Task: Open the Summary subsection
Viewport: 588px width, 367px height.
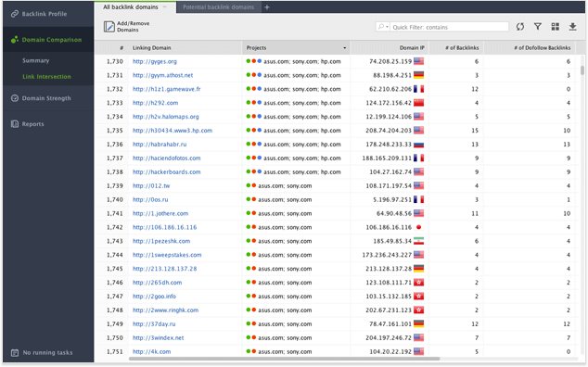Action: tap(35, 60)
